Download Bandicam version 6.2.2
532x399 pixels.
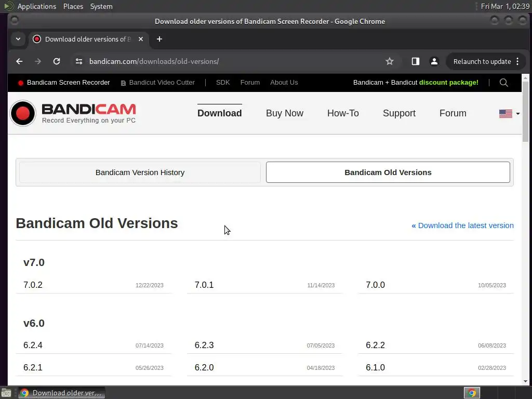coord(375,345)
